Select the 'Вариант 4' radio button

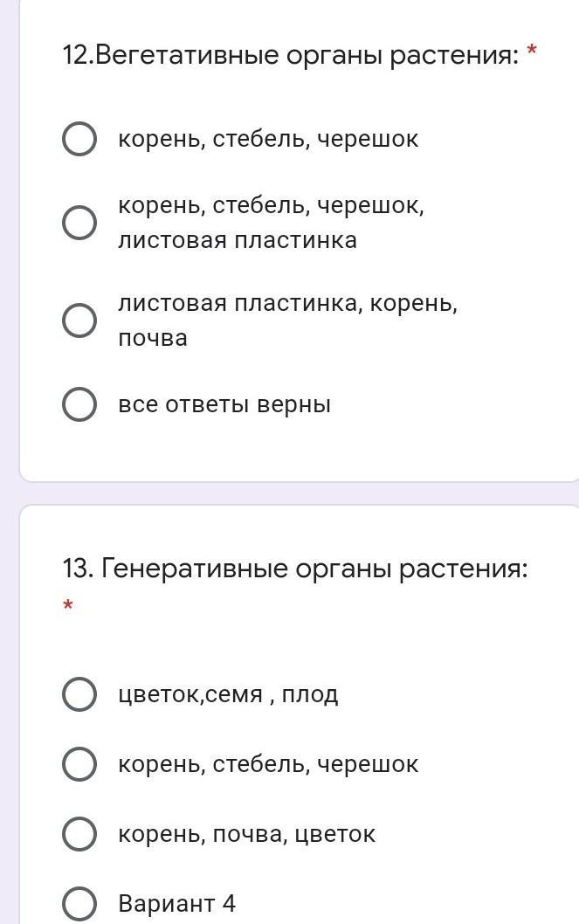point(79,904)
